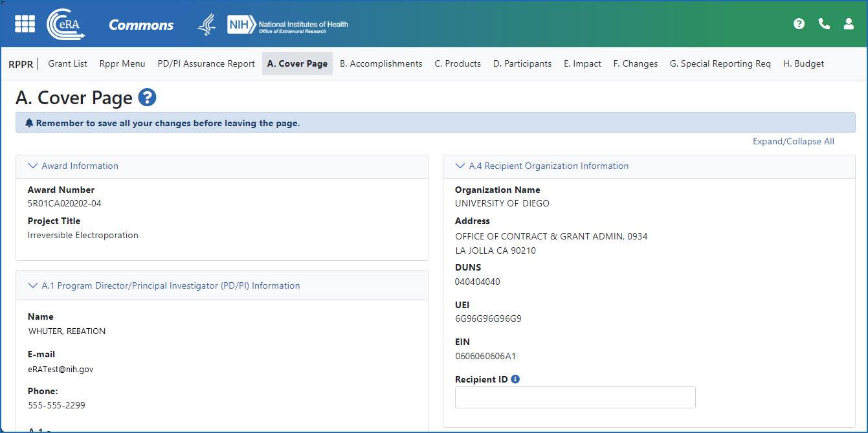The height and width of the screenshot is (433, 868).
Task: Click UEI value 6G96G96G96G9
Action: click(489, 318)
